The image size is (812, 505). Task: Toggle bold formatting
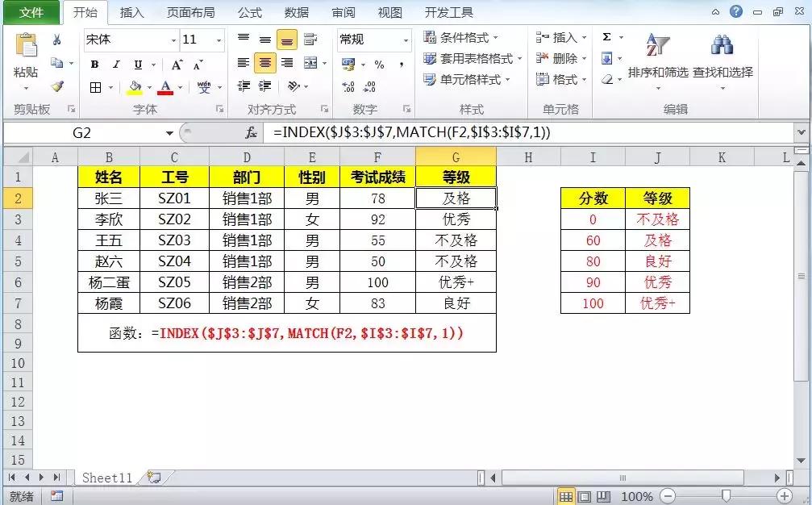(94, 64)
